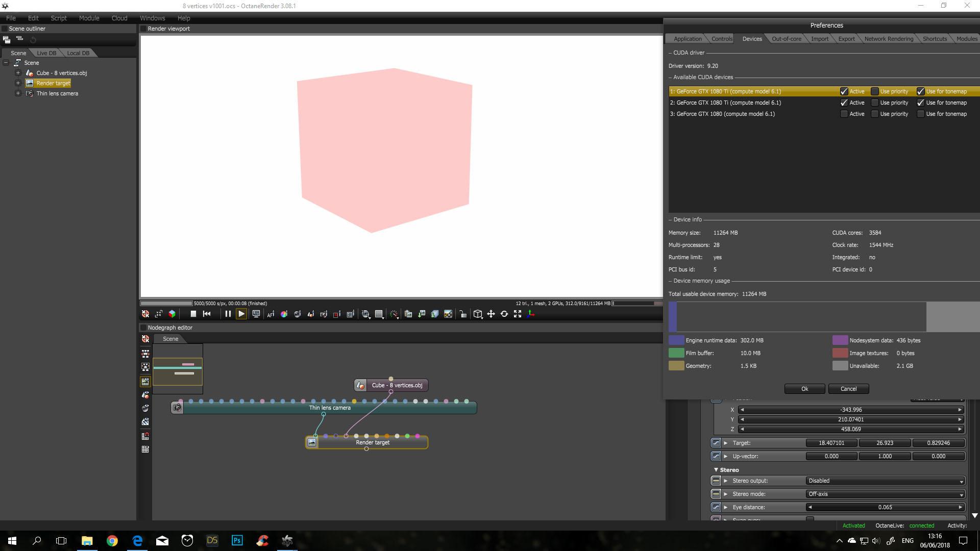Toggle Use priority for first GTX 1080 Ti
The image size is (980, 551).
coord(875,92)
